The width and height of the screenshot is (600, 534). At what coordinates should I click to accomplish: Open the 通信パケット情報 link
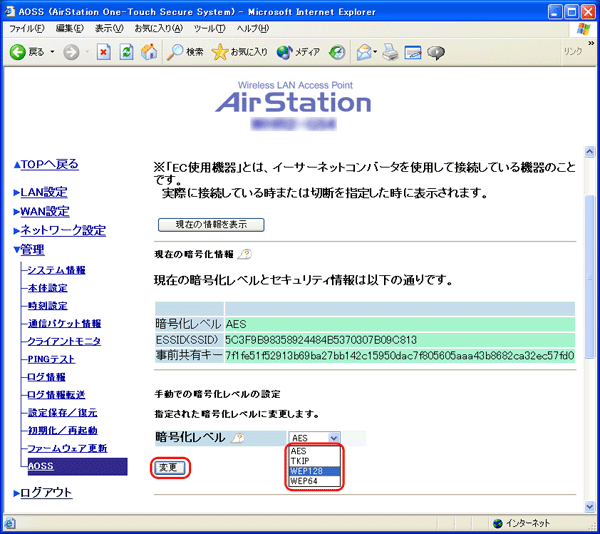coord(64,323)
